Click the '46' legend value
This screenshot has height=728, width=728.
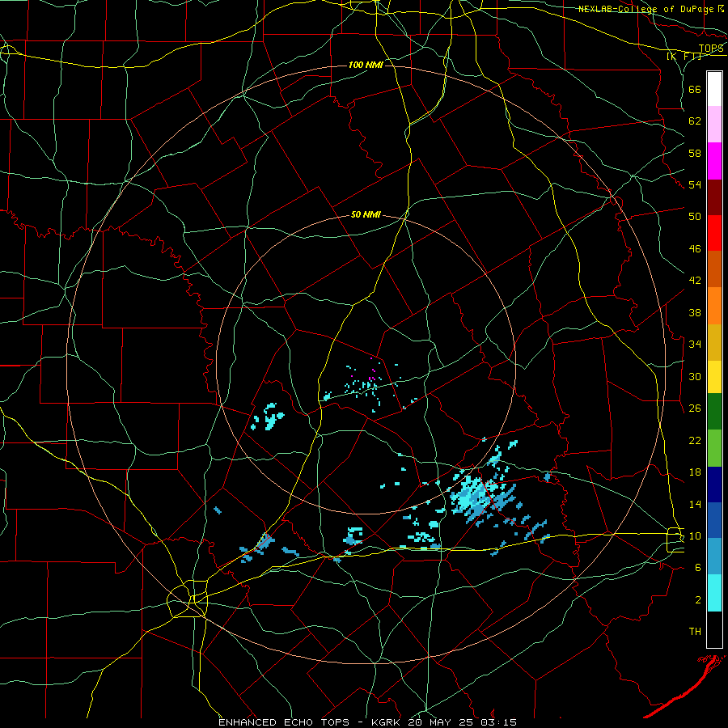point(695,249)
